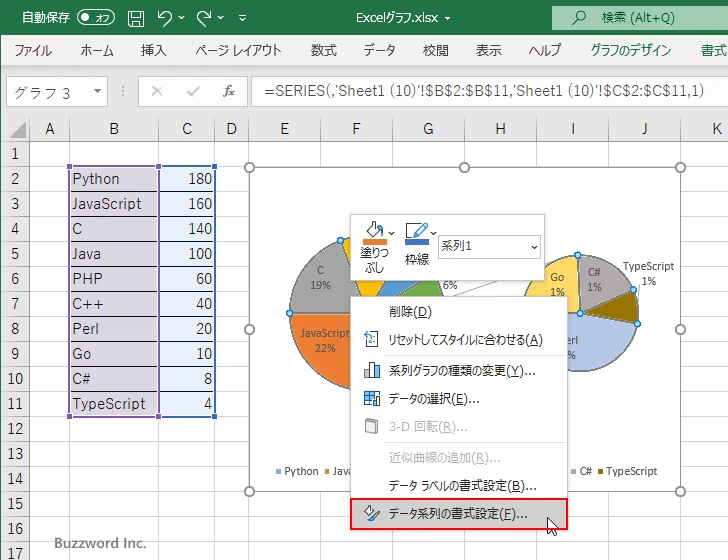728x560 pixels.
Task: Click the 塗りつぶし fill bucket icon
Action: [375, 233]
